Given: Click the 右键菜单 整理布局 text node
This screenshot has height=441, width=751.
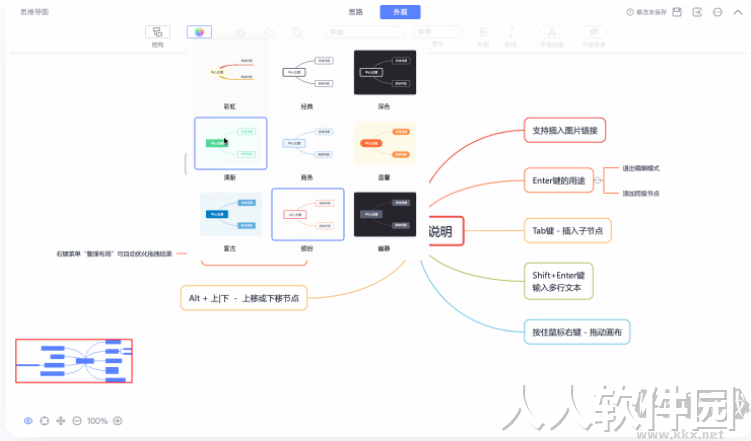Looking at the screenshot, I should pyautogui.click(x=114, y=254).
